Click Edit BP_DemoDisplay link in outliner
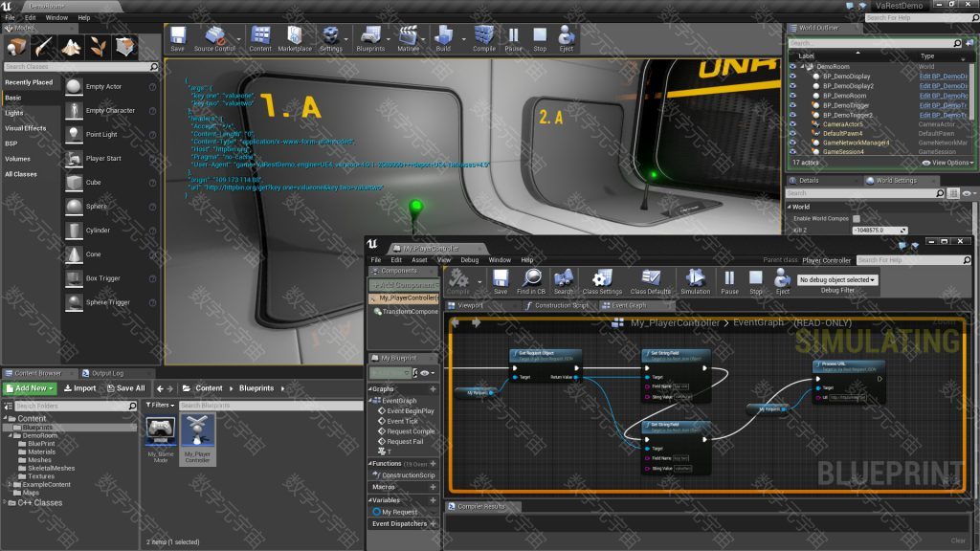Image resolution: width=980 pixels, height=551 pixels. click(x=943, y=77)
